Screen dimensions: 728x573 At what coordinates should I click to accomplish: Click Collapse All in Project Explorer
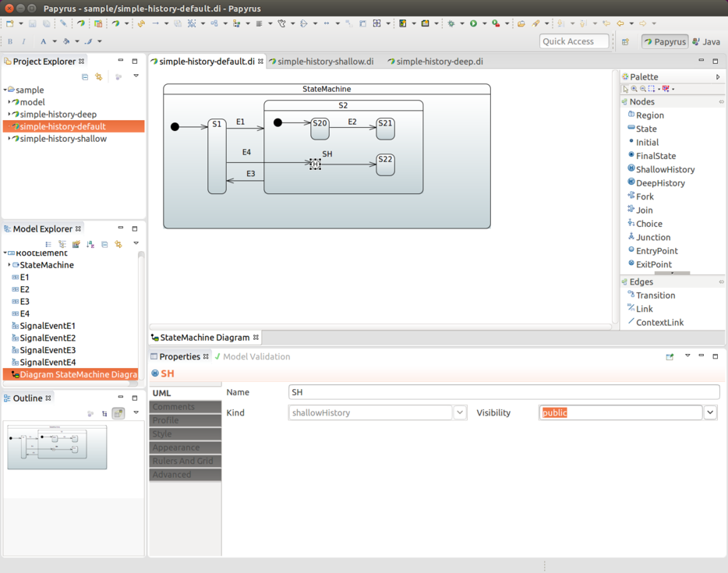(x=85, y=76)
